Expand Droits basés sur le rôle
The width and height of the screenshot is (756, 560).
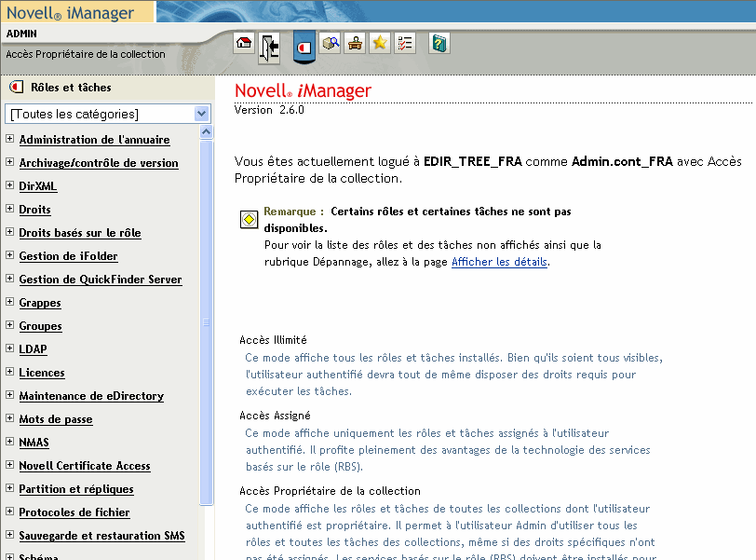(x=9, y=231)
